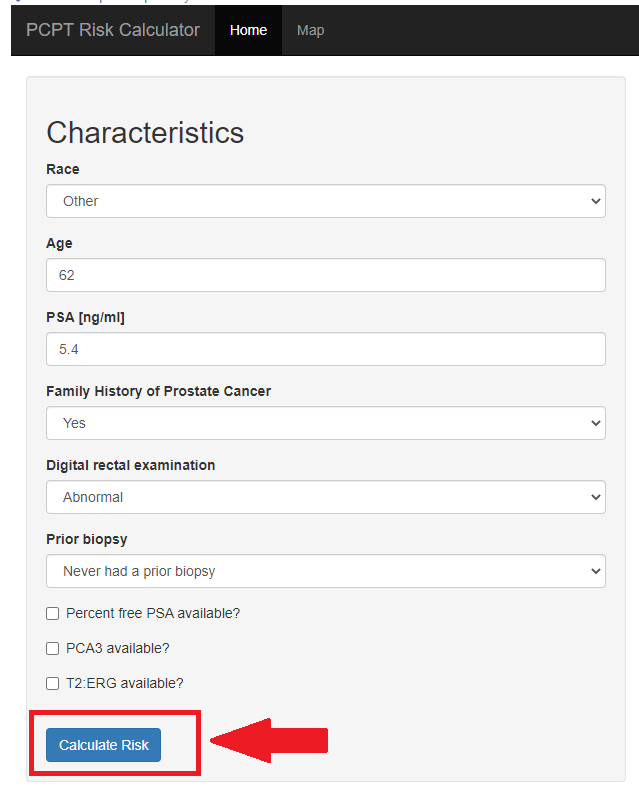Click the Family History dropdown chevron arrow
Image resolution: width=639 pixels, height=792 pixels.
596,423
